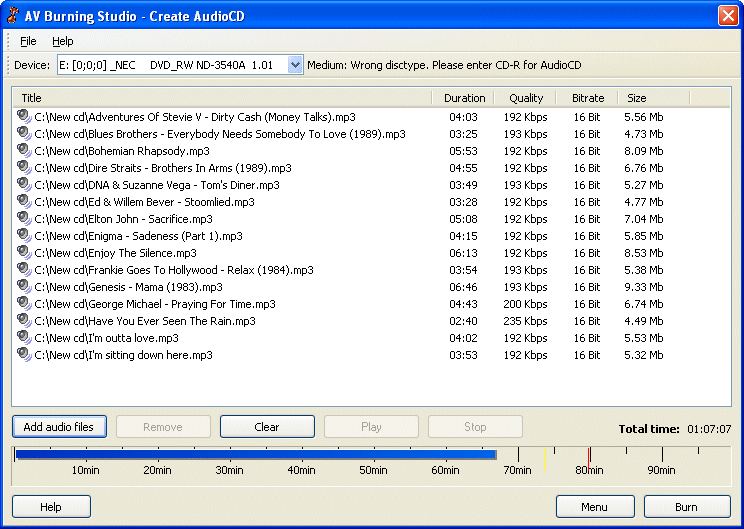Click the Add audio files button

[59, 427]
